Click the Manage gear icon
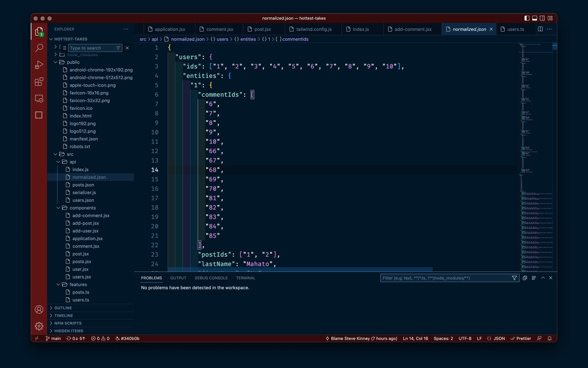 [x=39, y=326]
